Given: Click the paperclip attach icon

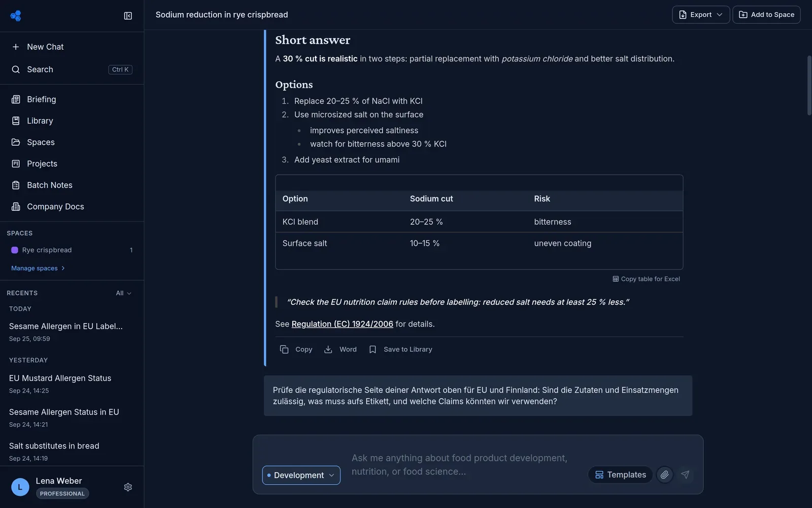Looking at the screenshot, I should tap(664, 475).
